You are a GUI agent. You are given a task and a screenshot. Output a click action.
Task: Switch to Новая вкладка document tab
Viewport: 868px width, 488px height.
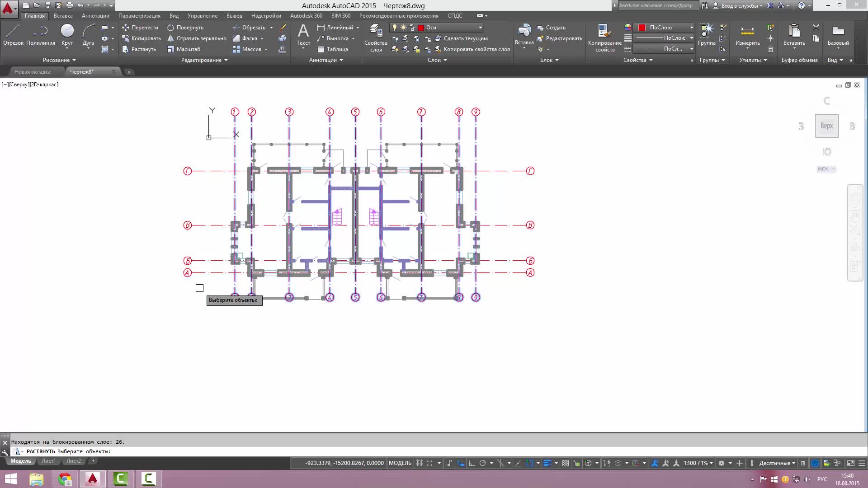coord(33,72)
